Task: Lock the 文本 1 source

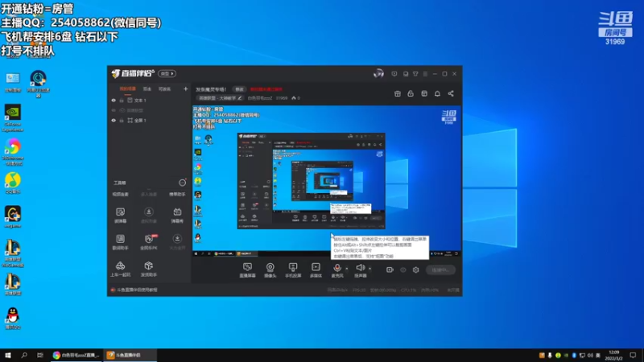Action: point(122,100)
